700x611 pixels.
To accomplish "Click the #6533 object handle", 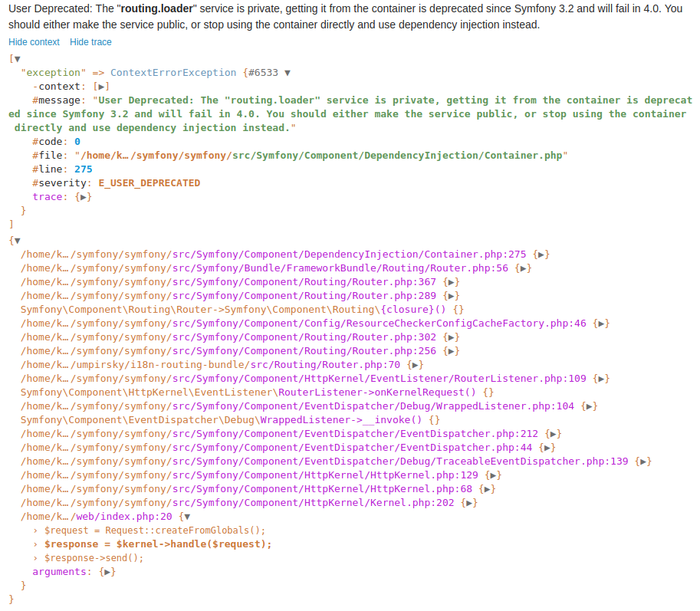I will tap(263, 73).
